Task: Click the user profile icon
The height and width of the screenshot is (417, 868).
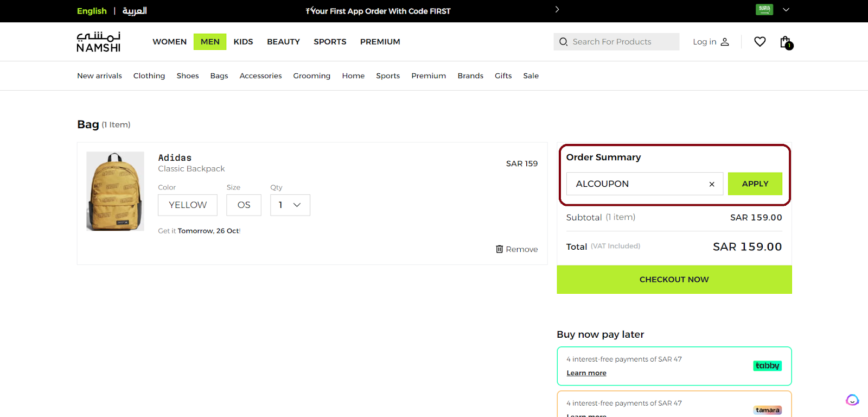Action: click(725, 42)
